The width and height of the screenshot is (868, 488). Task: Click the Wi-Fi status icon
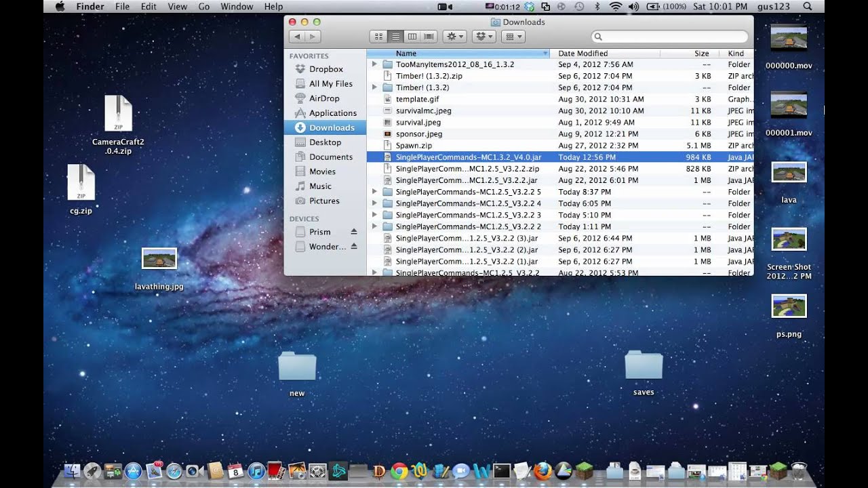616,7
